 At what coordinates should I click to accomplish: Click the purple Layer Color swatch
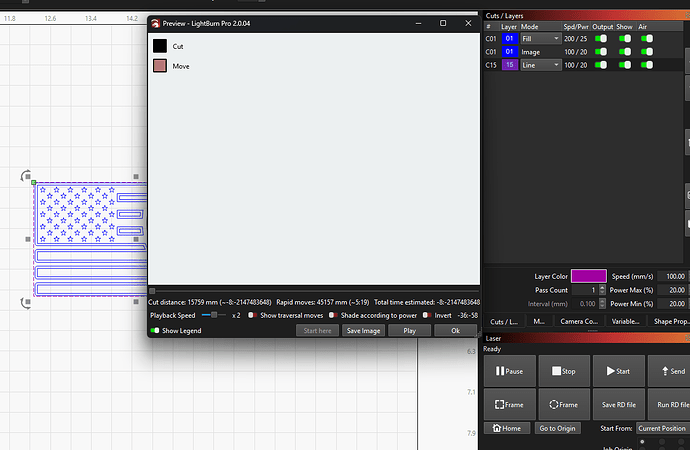[588, 276]
